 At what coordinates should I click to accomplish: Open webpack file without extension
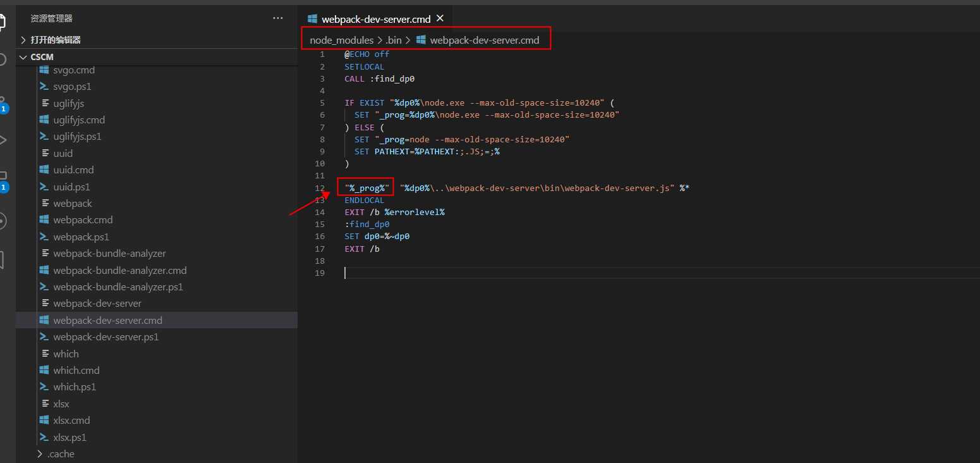click(73, 203)
